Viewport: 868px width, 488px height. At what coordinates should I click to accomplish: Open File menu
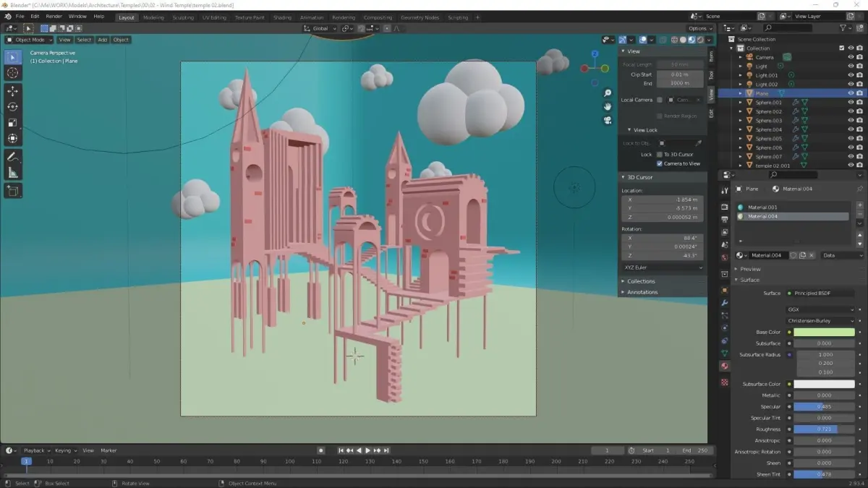[20, 16]
